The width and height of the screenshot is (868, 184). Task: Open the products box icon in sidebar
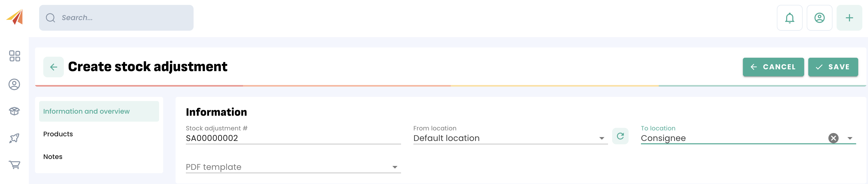pos(14,111)
